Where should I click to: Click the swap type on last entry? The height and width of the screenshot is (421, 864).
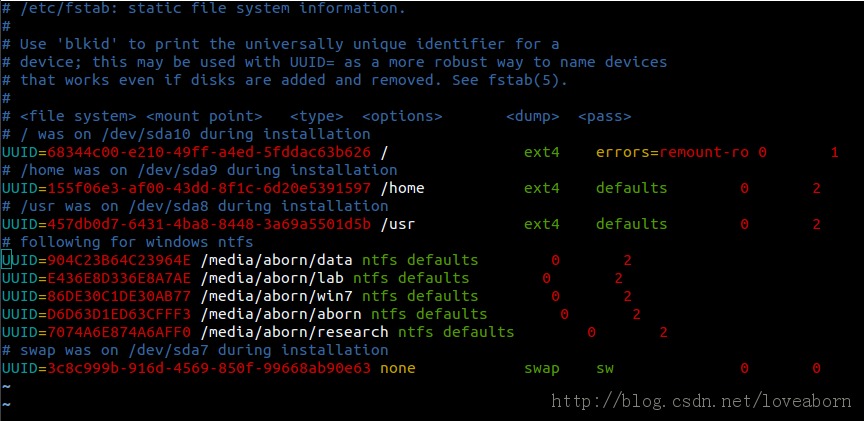pyautogui.click(x=542, y=368)
